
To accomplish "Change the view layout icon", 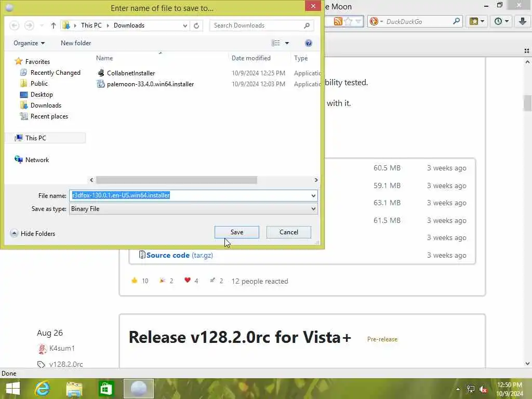I will pyautogui.click(x=276, y=43).
